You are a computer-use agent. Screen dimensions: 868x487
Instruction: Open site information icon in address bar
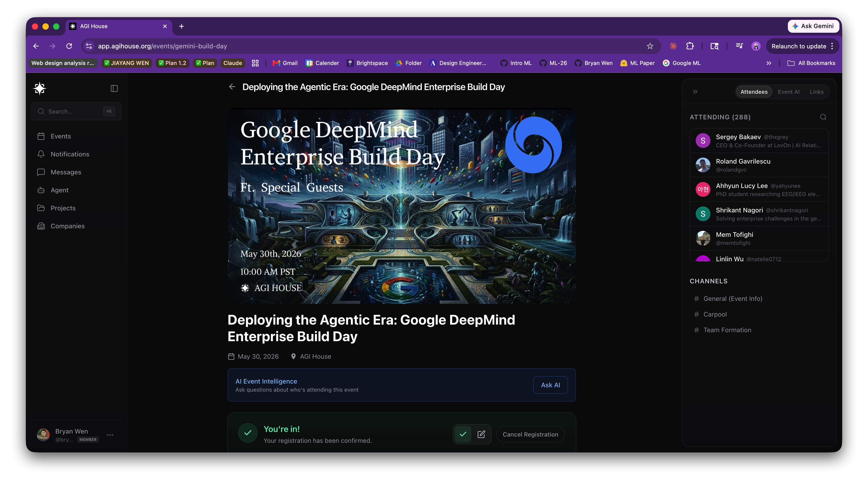(89, 46)
